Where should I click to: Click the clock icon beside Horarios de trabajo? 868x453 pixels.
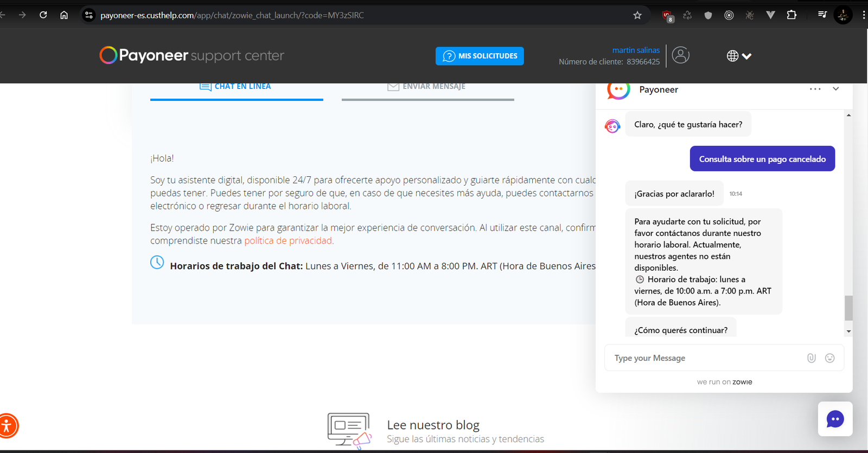[x=157, y=263]
